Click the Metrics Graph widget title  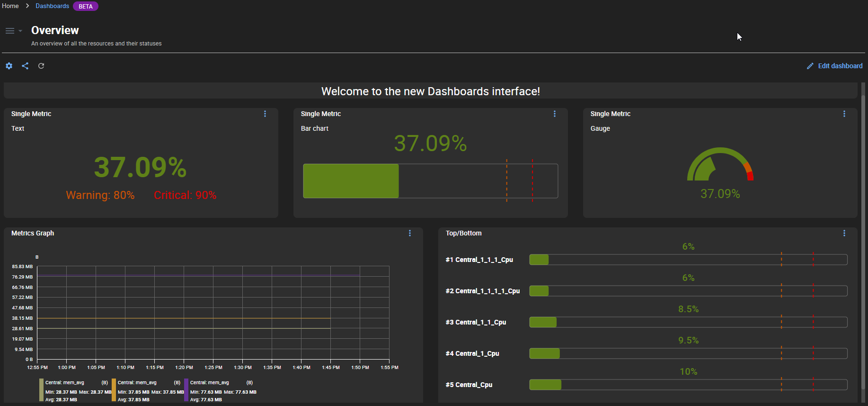point(33,233)
